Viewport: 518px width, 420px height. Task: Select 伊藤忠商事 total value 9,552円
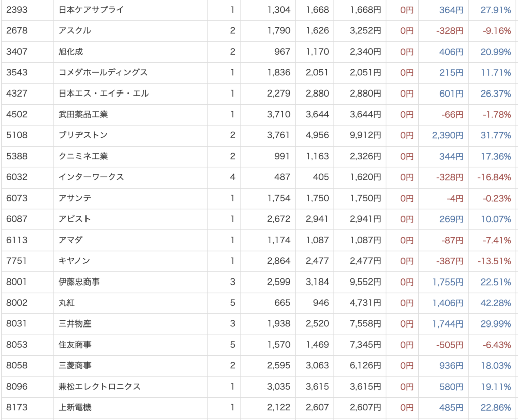click(x=365, y=282)
